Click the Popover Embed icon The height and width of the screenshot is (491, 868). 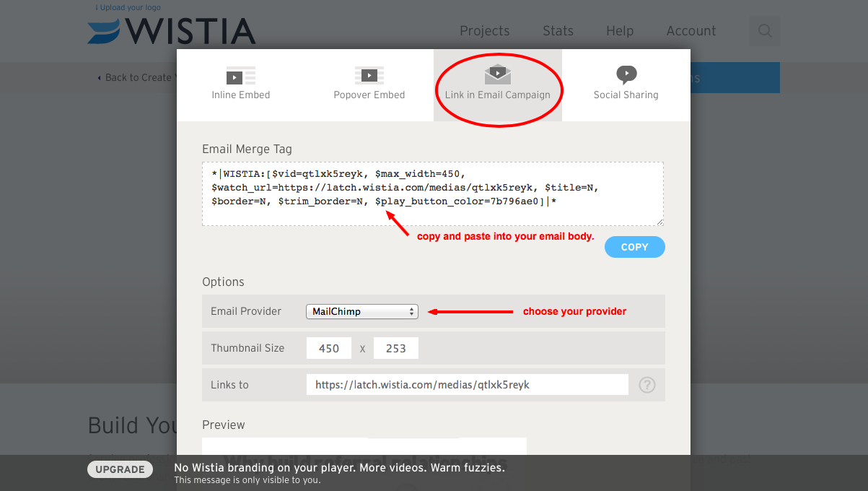[x=369, y=75]
